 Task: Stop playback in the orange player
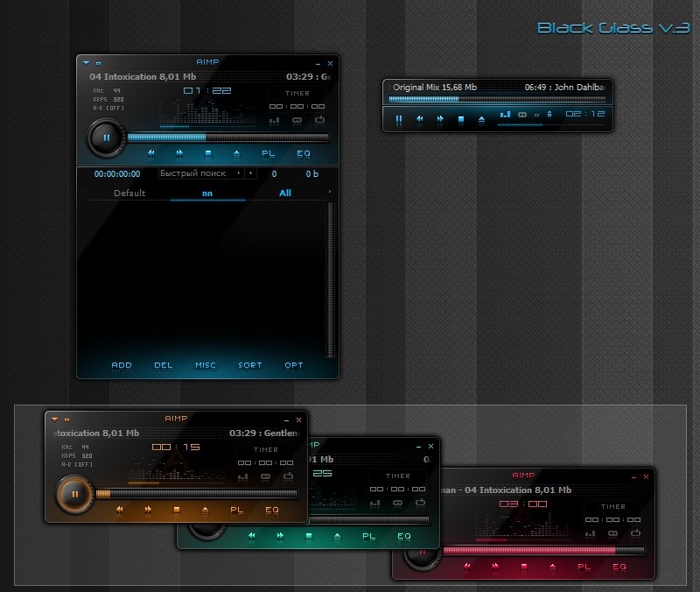pyautogui.click(x=177, y=510)
